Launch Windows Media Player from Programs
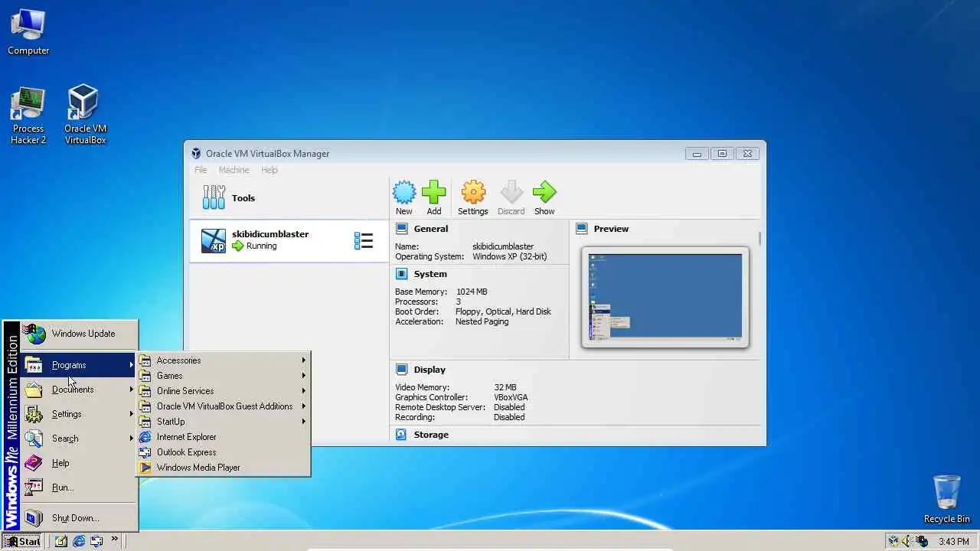Screen dimensions: 980x551 coord(224,468)
